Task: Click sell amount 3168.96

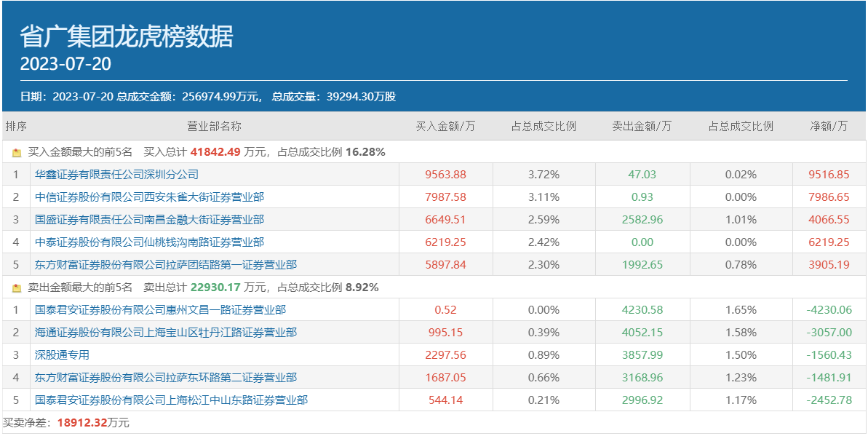Action: click(x=642, y=378)
